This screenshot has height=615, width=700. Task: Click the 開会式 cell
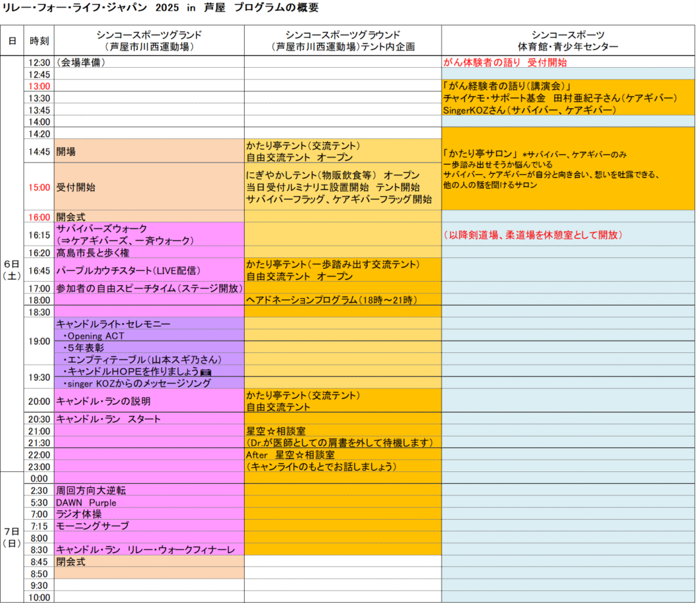click(148, 216)
